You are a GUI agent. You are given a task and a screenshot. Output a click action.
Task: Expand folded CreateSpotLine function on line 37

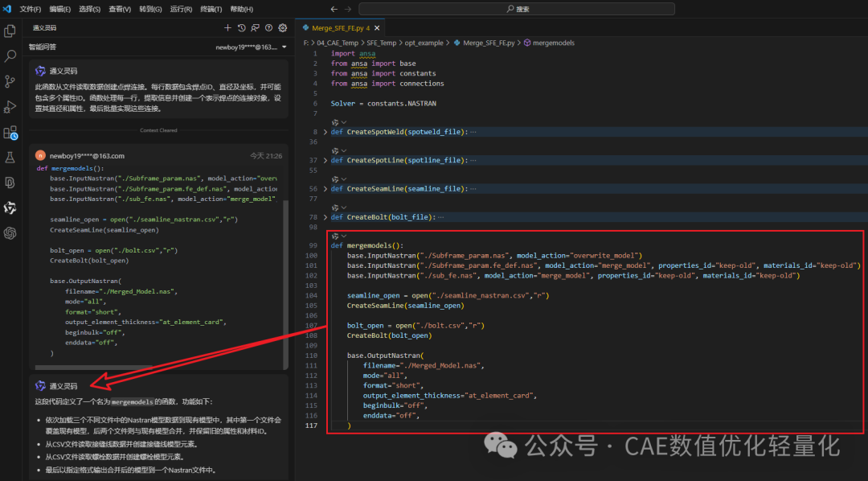pyautogui.click(x=325, y=160)
